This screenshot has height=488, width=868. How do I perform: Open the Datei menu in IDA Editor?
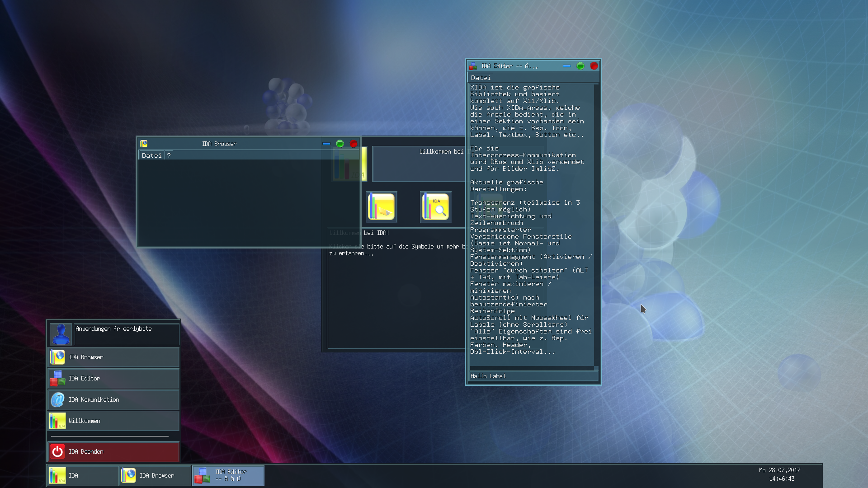click(480, 77)
